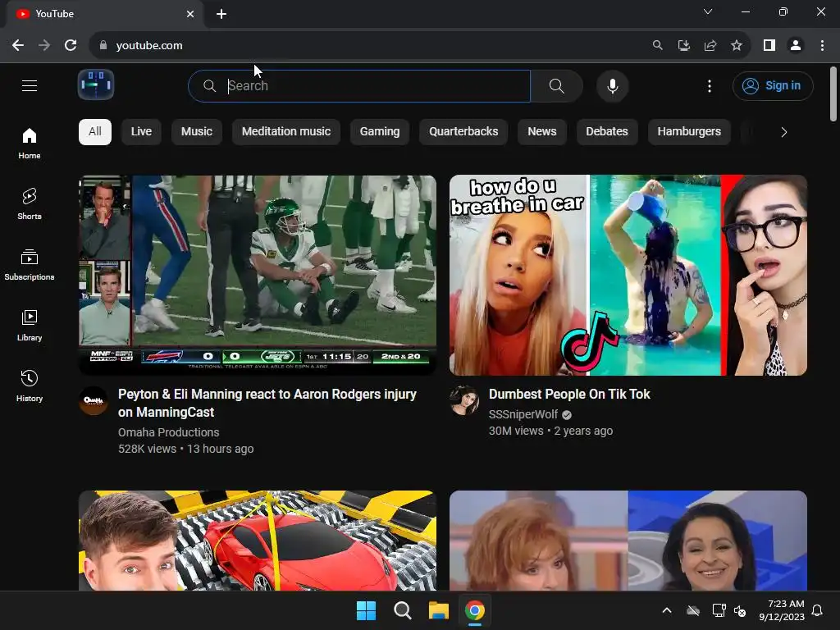The image size is (840, 630).
Task: Open SSSniperWolf channel name link
Action: 523,414
